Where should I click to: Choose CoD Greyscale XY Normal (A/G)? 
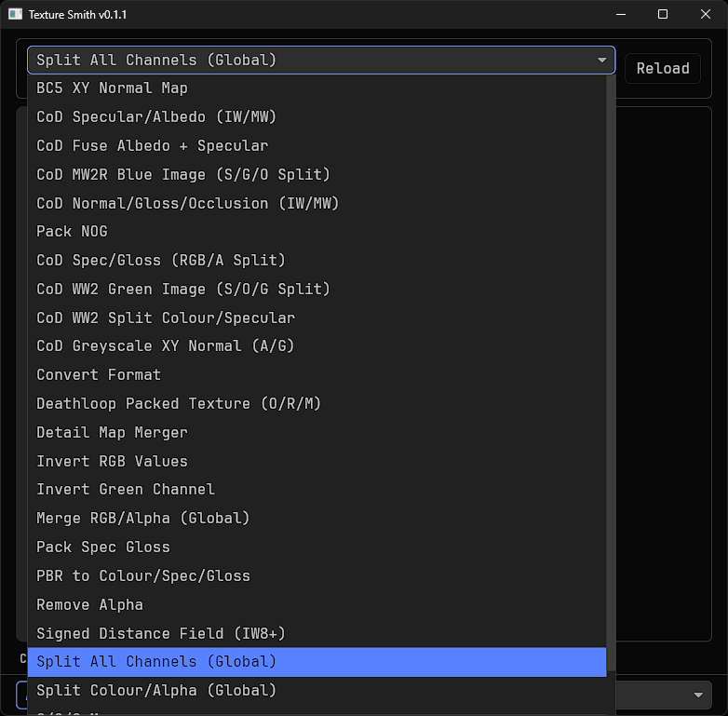[317, 346]
